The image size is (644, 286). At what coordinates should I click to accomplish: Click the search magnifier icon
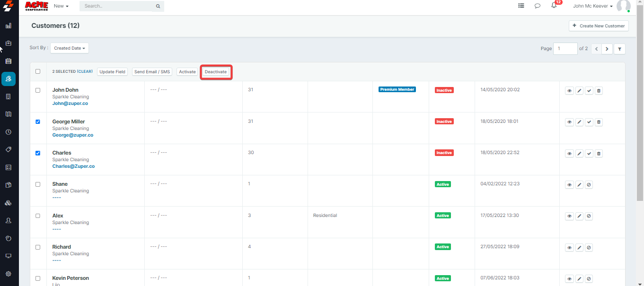tap(158, 6)
